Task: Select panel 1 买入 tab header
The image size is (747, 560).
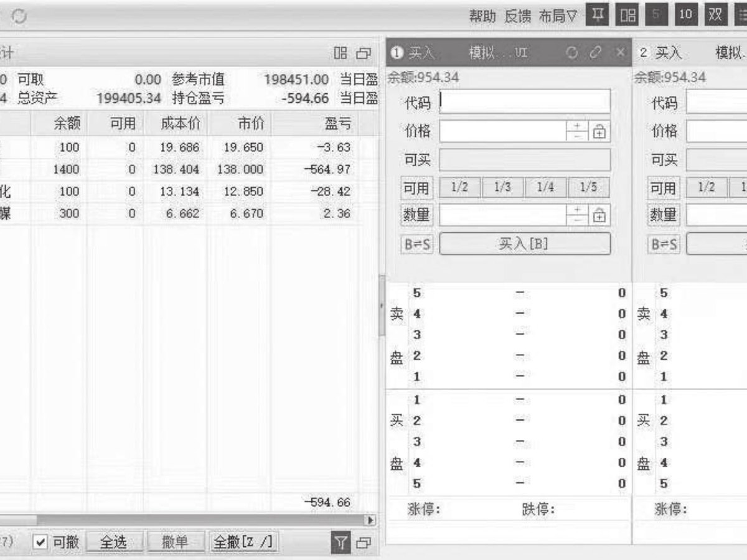Action: pyautogui.click(x=421, y=54)
